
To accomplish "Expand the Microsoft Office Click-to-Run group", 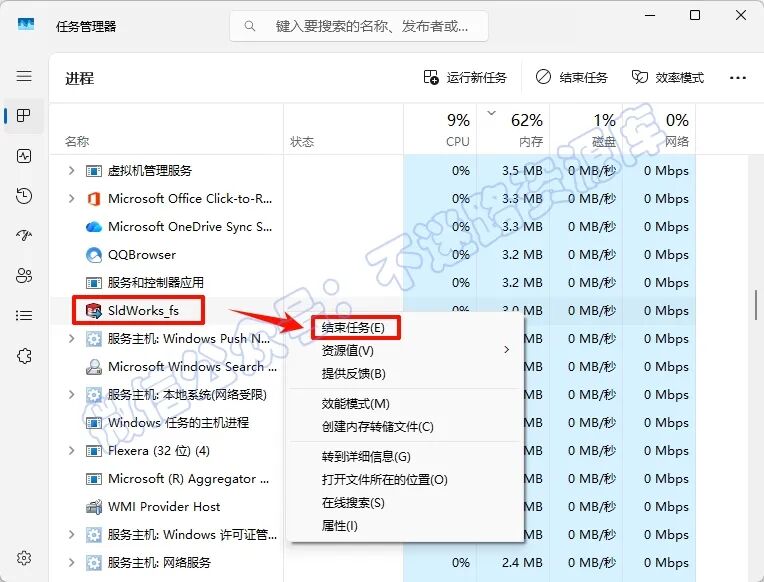I will pos(72,198).
